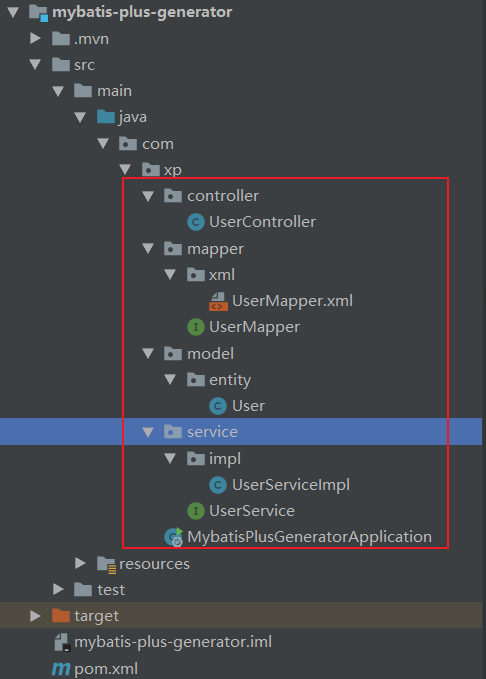Select the mapper package label
Image resolution: width=486 pixels, height=679 pixels.
[x=215, y=249]
